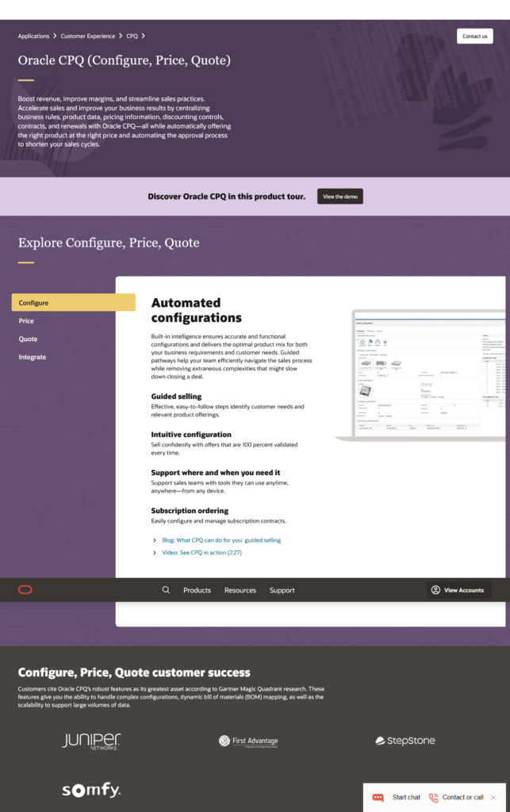
Task: Close the chat and contact popup
Action: point(493,798)
